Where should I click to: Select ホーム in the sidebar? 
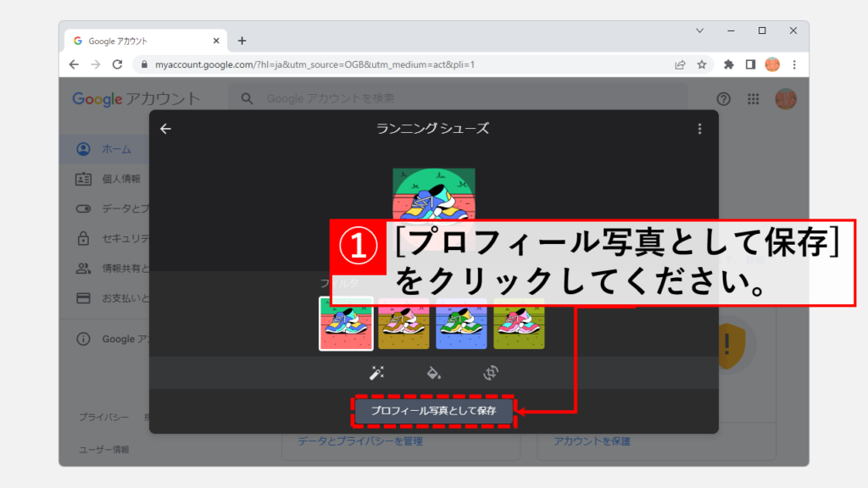[x=104, y=149]
